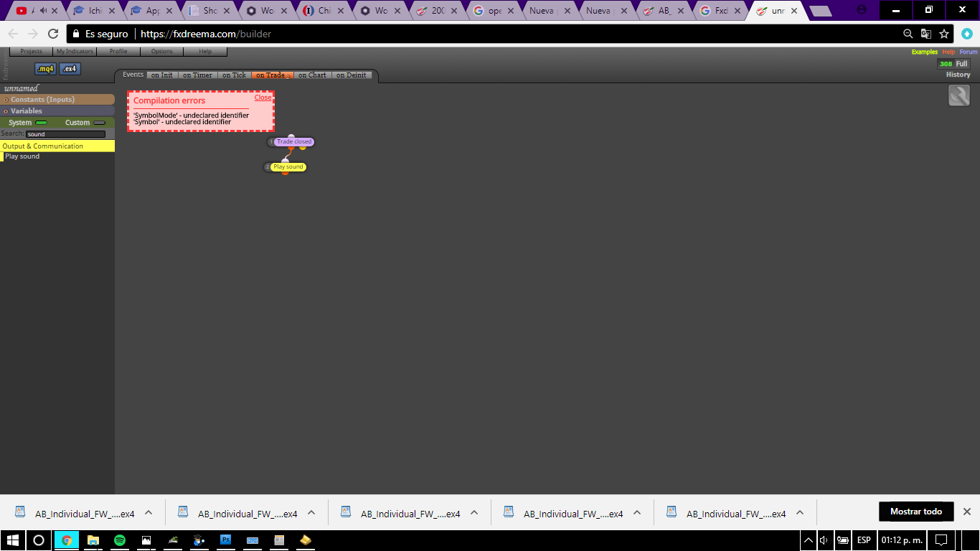Open the Help menu in the menu bar

point(205,52)
